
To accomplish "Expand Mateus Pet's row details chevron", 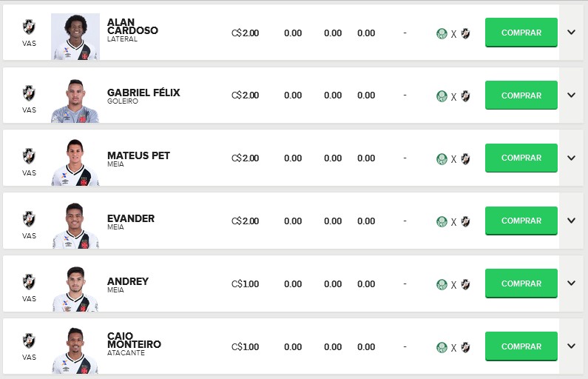I will tap(571, 158).
